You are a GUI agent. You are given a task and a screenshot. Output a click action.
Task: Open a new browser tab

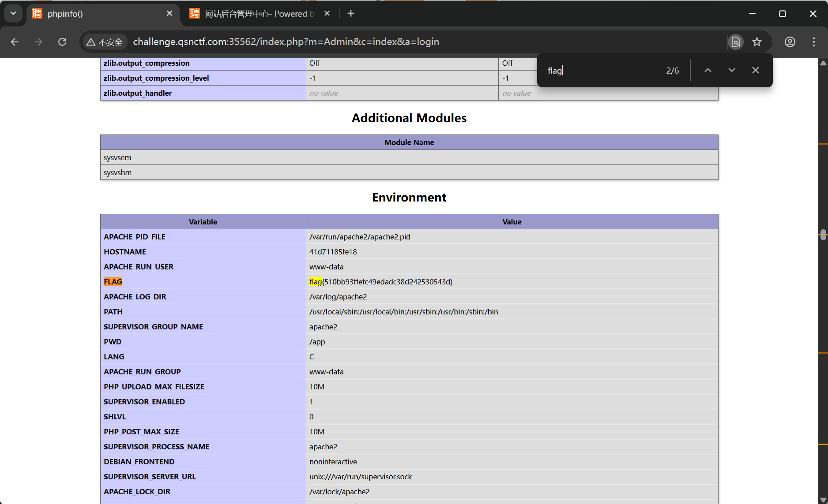[x=351, y=14]
